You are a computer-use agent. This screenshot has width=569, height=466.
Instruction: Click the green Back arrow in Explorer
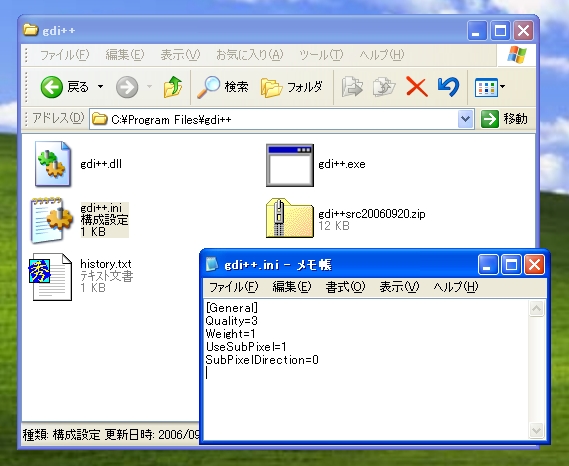tap(52, 87)
